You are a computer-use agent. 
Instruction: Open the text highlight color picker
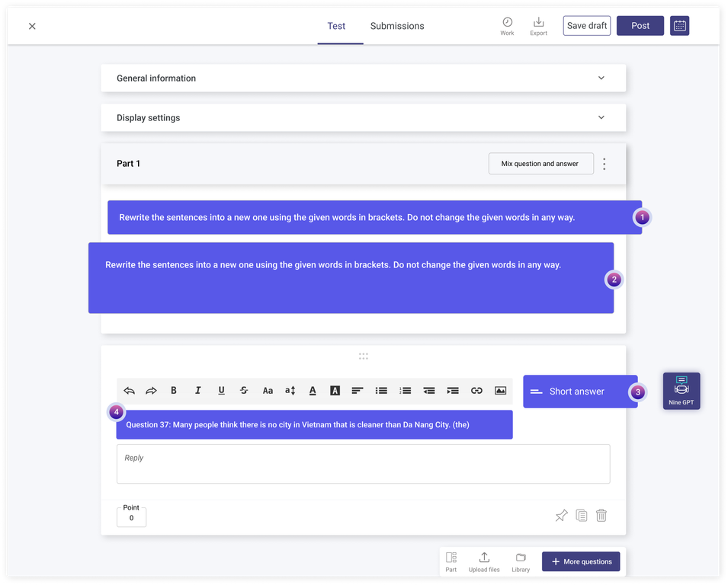click(x=335, y=391)
